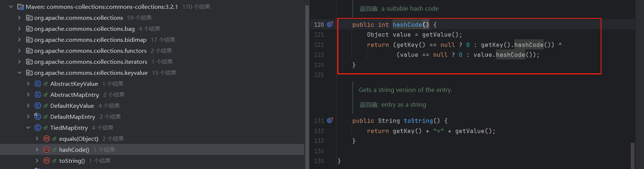Collapse the org.apache.commons.collections.keyvalue package
This screenshot has width=644, height=169.
coord(19,73)
